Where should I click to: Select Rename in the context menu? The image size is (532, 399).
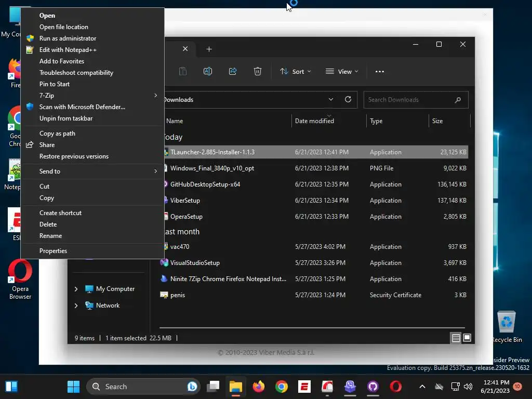point(92,236)
